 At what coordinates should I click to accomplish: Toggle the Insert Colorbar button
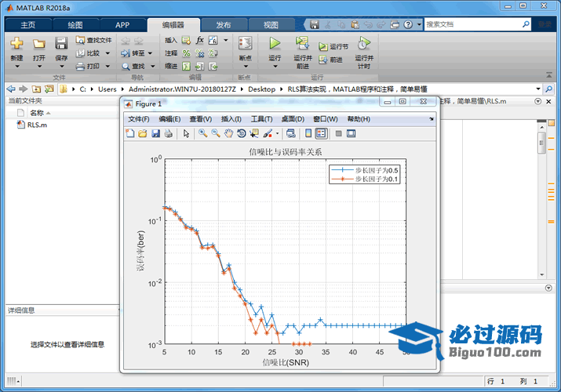point(308,133)
